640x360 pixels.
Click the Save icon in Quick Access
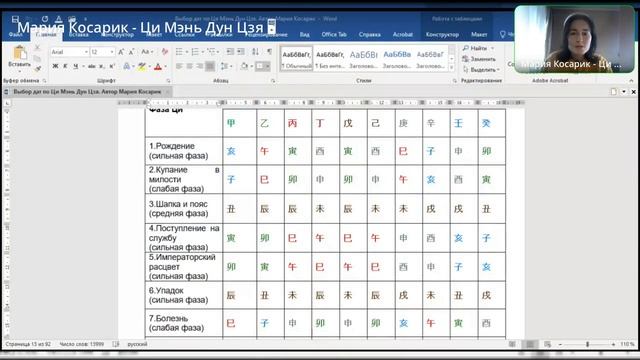[15, 19]
